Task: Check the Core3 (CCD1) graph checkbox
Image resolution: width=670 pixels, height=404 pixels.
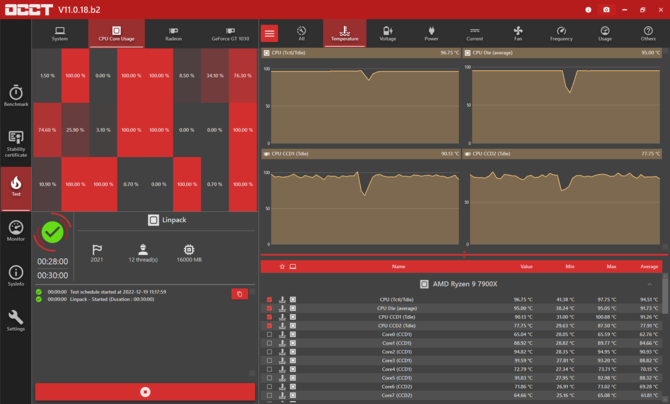Action: (269, 360)
